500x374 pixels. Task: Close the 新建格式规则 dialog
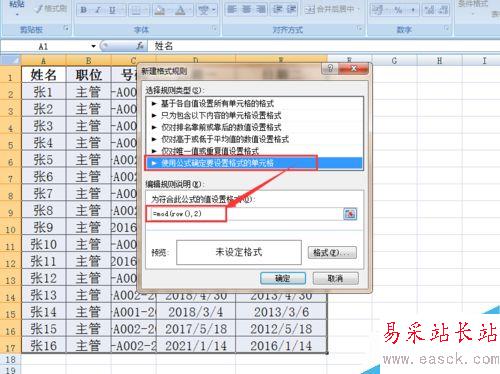354,69
